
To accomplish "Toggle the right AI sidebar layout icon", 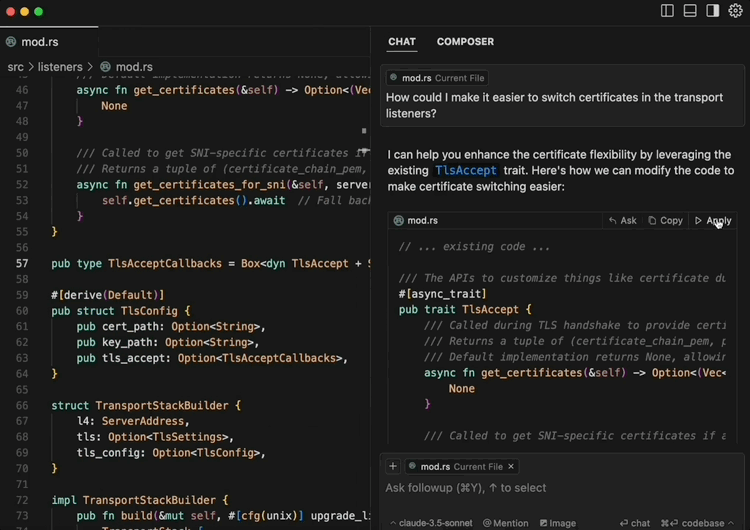I will pos(713,11).
